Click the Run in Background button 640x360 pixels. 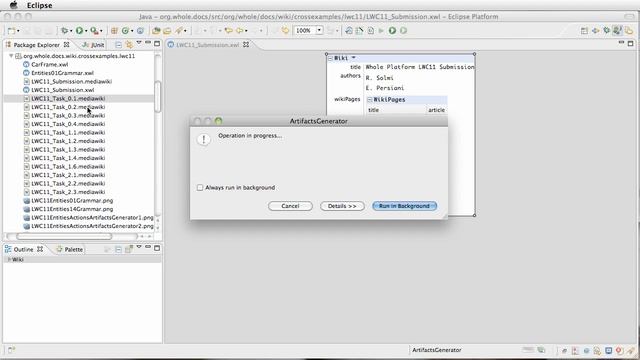[x=404, y=206]
